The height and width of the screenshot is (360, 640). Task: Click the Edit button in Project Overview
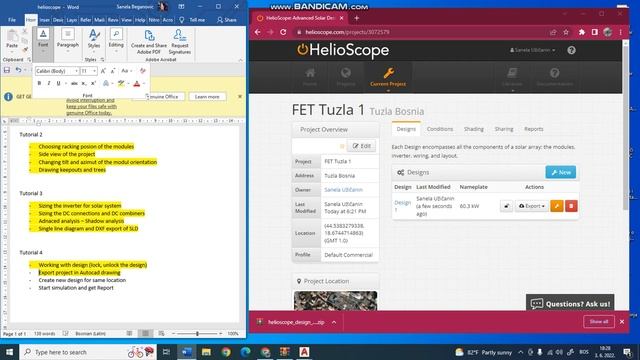361,146
